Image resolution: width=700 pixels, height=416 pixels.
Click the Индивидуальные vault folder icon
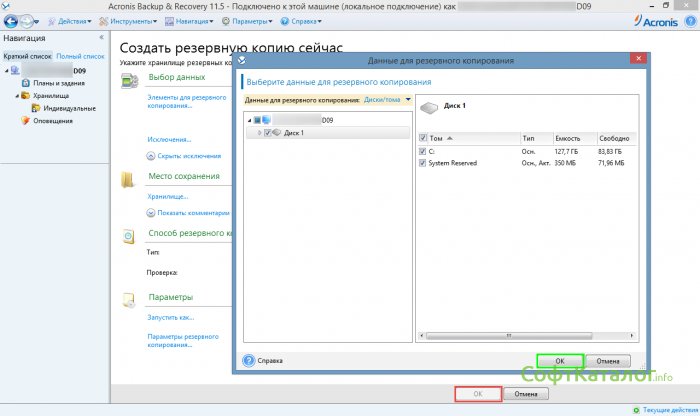point(37,108)
